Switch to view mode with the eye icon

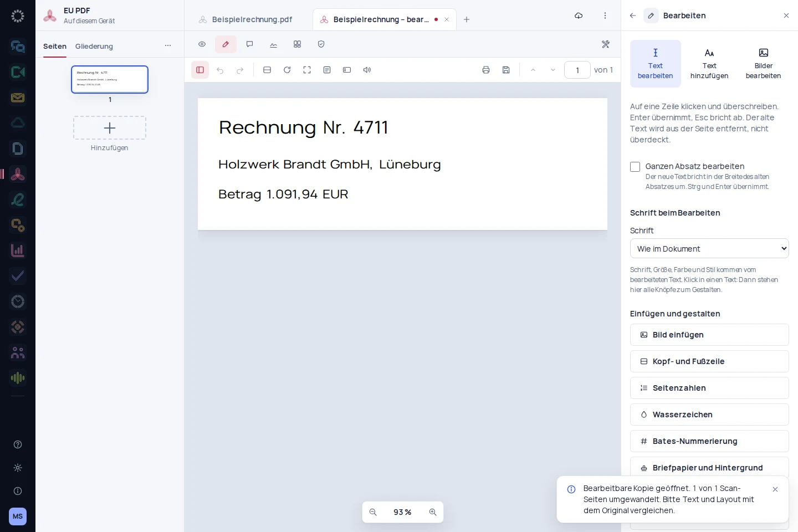click(202, 44)
